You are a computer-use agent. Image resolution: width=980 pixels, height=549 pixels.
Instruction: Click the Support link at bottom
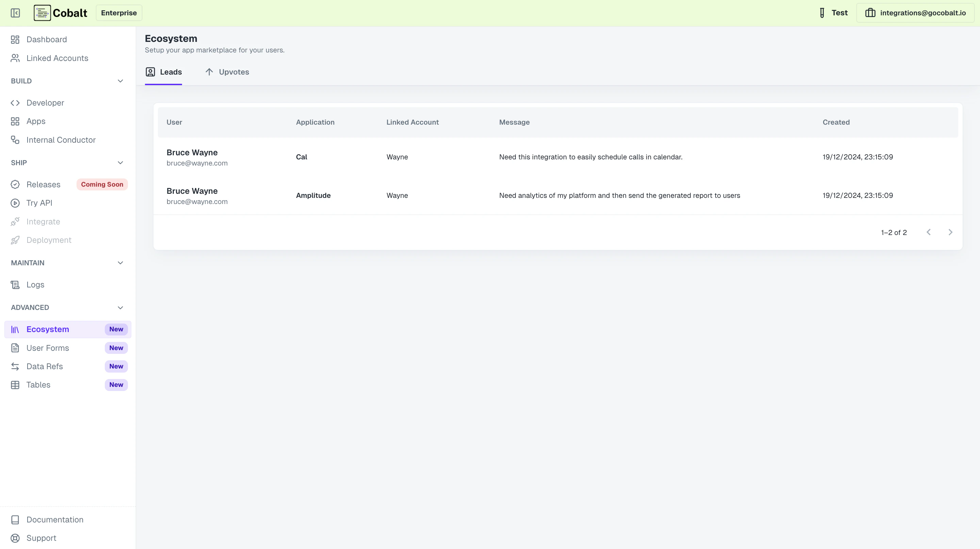[41, 538]
